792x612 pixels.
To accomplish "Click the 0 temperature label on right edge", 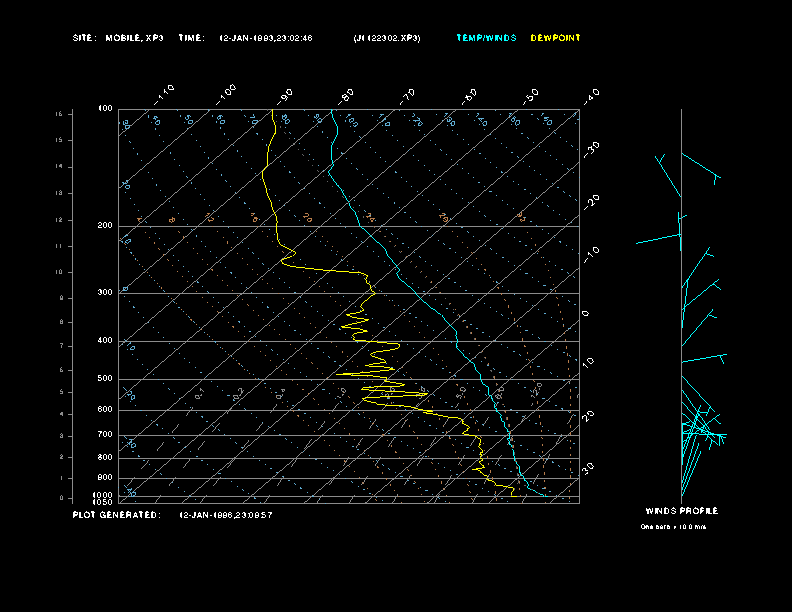I will 585,314.
